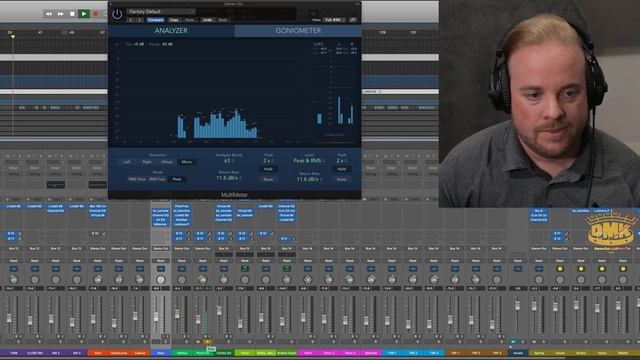Open the Level Peak & RMS dropdown
This screenshot has height=360, width=640.
point(309,161)
